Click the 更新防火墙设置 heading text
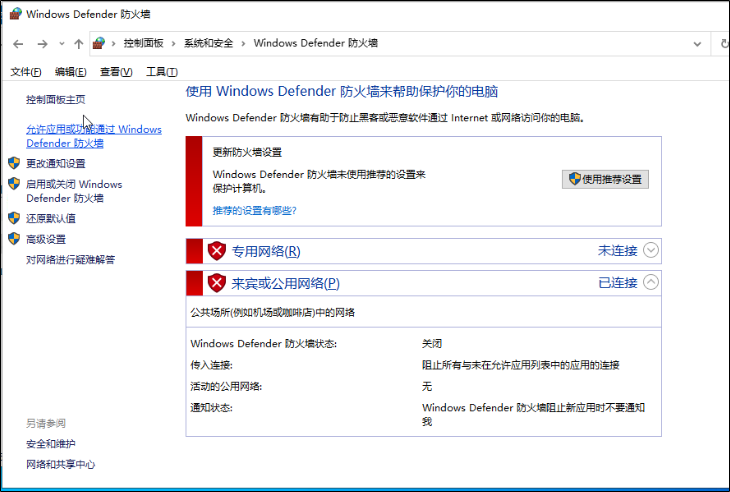The width and height of the screenshot is (730, 492). tap(247, 152)
